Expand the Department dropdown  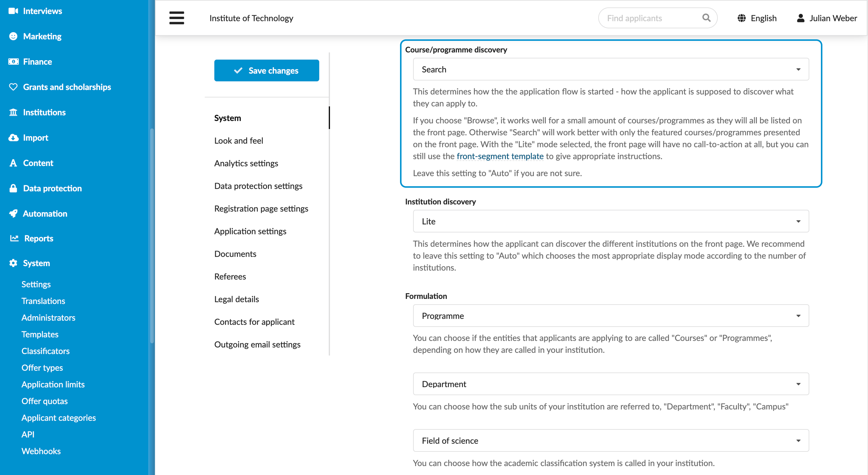pyautogui.click(x=610, y=384)
